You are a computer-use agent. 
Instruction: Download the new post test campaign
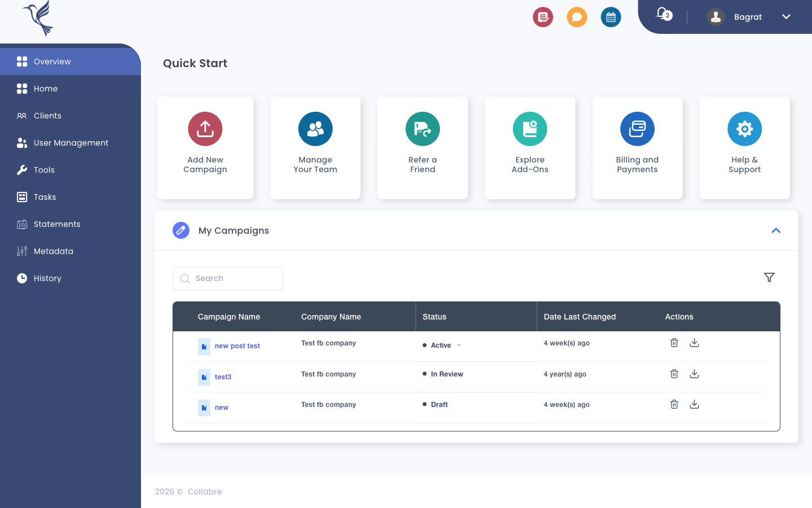pyautogui.click(x=694, y=343)
